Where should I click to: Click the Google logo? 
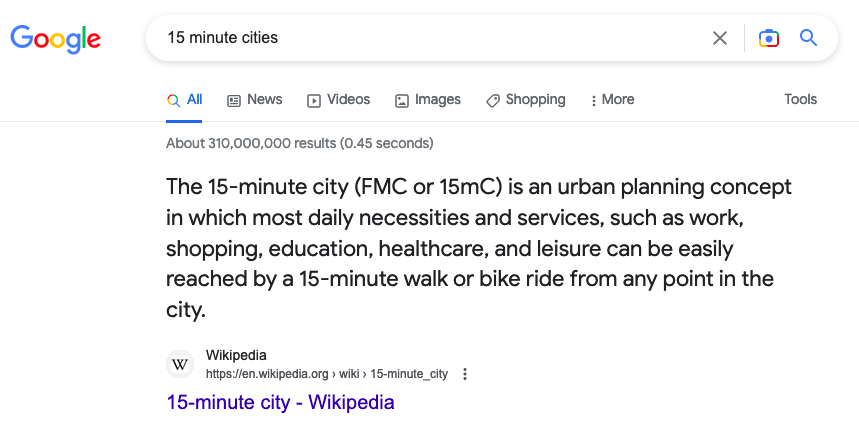click(x=55, y=39)
